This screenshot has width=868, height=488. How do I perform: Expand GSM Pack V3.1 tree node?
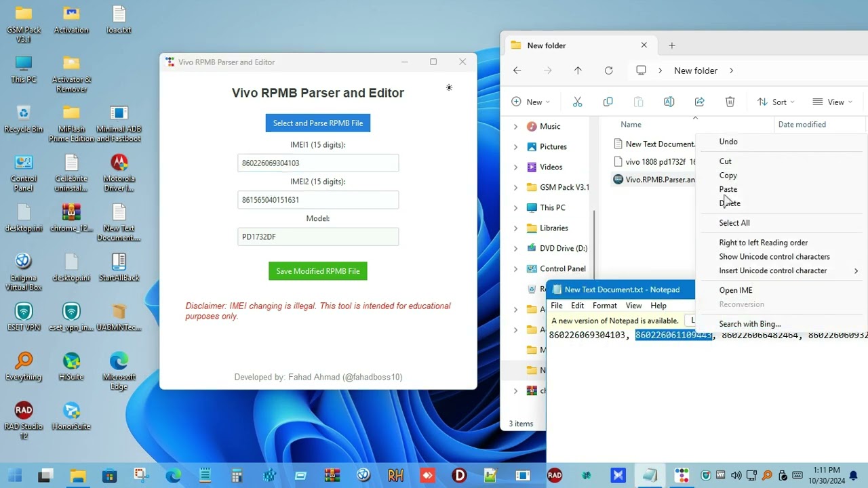[x=515, y=187]
